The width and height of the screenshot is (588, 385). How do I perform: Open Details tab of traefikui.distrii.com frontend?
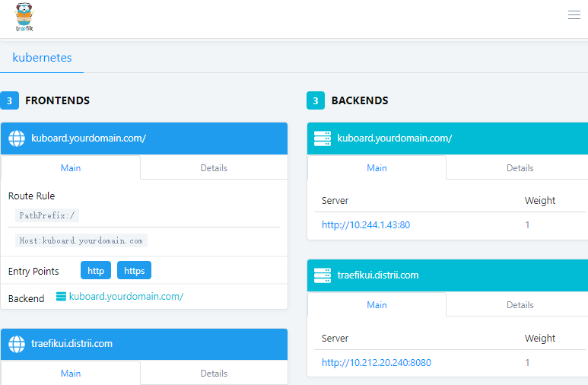[x=214, y=374]
